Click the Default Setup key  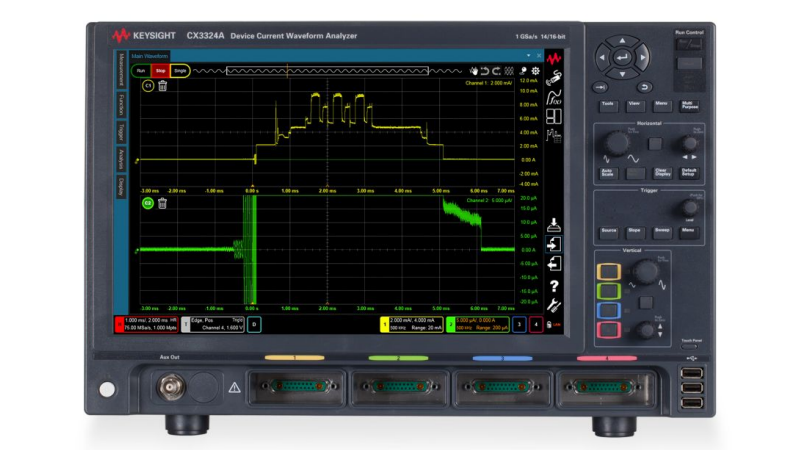coord(689,172)
